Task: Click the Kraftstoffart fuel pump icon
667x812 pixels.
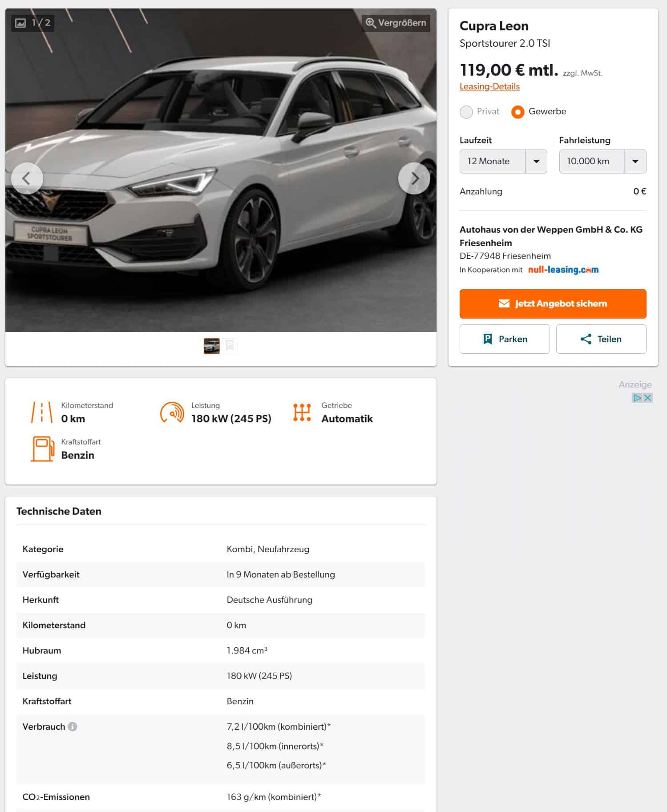Action: [42, 448]
